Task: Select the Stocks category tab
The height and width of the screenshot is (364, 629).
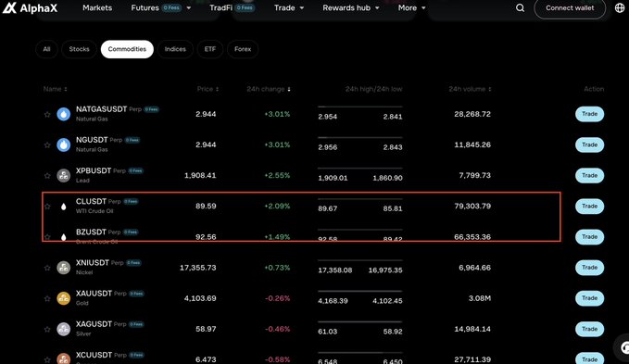Action: (79, 49)
